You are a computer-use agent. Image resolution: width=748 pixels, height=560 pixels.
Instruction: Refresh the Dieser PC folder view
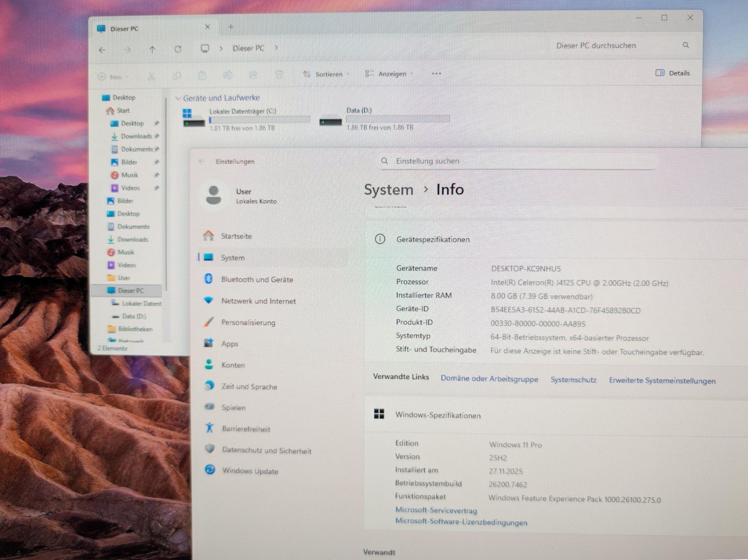[x=178, y=49]
